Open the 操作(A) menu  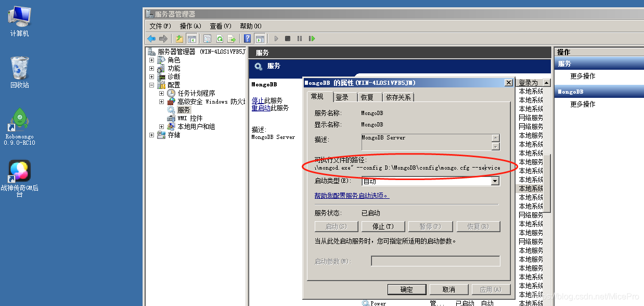[190, 26]
